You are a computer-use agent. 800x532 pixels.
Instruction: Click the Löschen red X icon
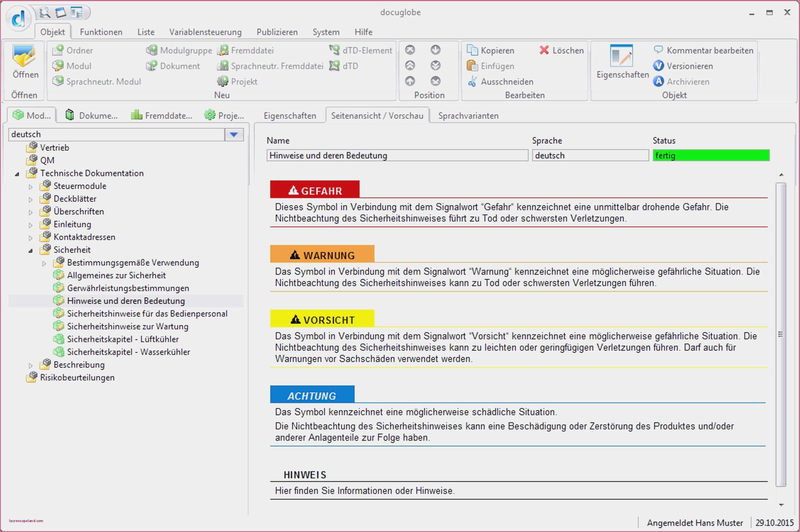point(544,50)
